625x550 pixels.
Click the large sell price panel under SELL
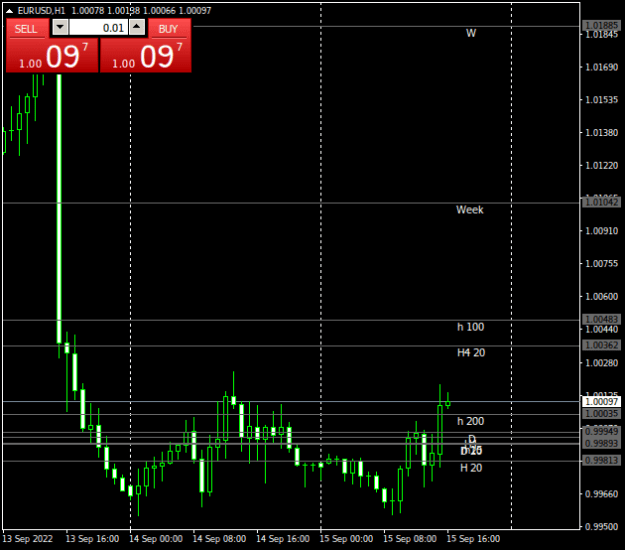click(52, 56)
